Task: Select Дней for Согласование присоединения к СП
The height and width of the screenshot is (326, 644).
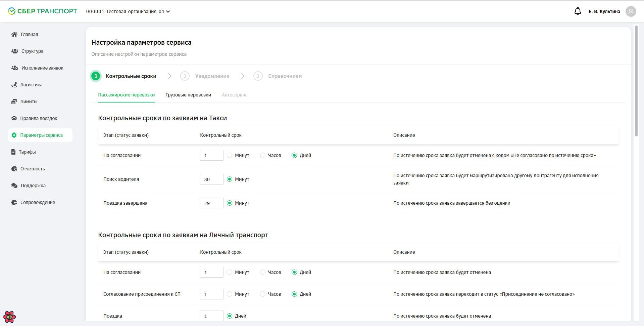Action: [x=294, y=294]
